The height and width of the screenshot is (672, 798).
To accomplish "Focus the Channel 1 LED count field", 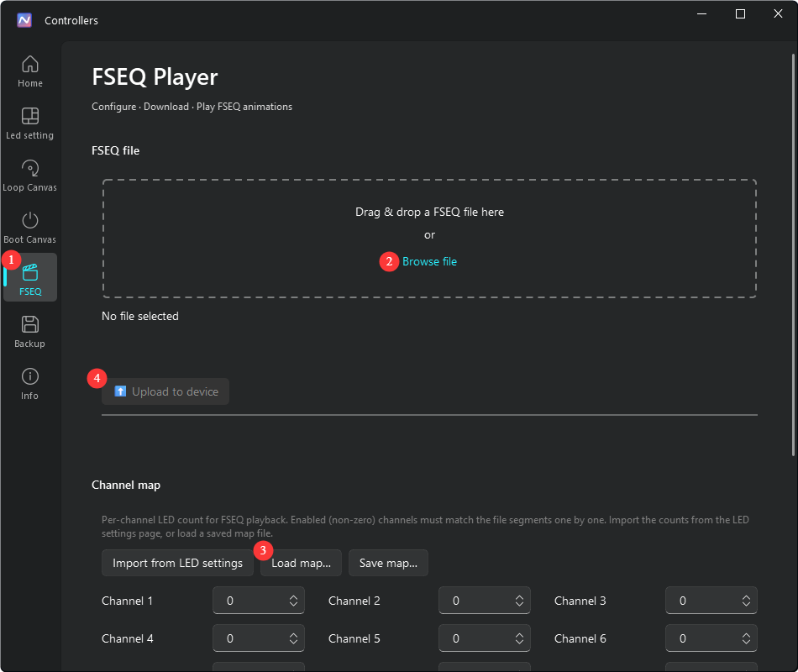I will [x=259, y=601].
